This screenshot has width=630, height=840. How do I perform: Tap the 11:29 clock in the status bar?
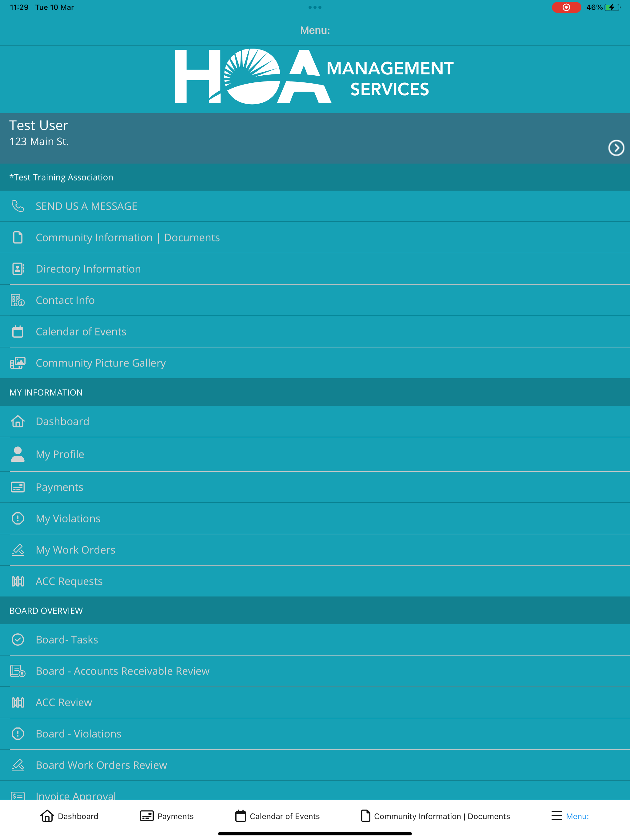tap(19, 7)
